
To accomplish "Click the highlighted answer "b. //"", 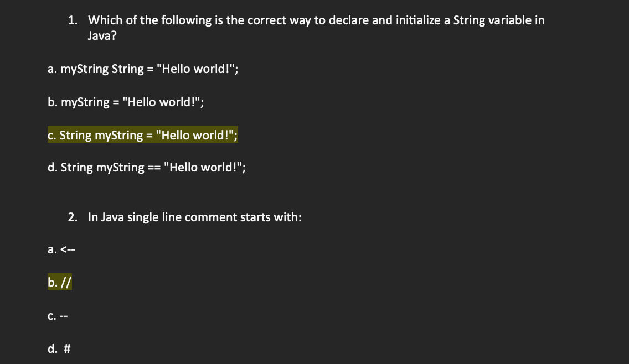I will (59, 282).
